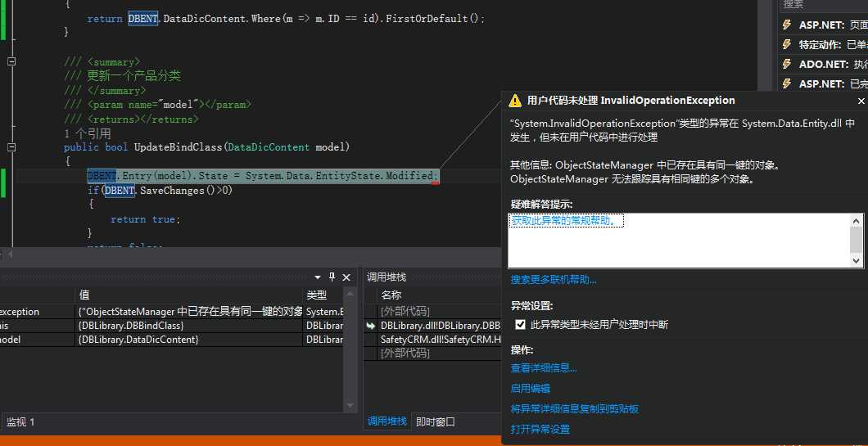
Task: Collapse the UpdateBindClass method region
Action: click(11, 147)
